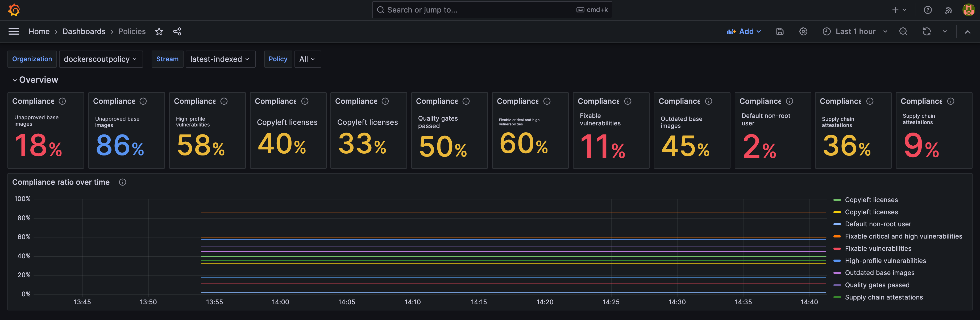Open the Last 1 hour time picker

(x=855, y=32)
